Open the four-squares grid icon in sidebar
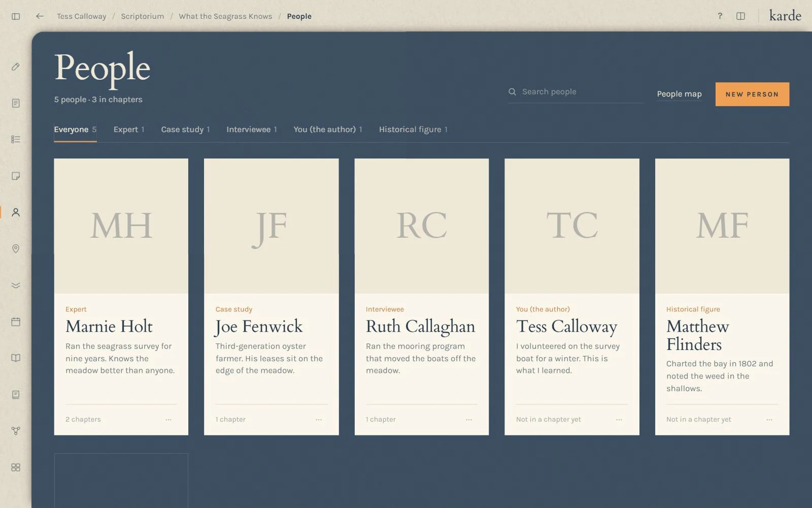The height and width of the screenshot is (508, 812). pos(16,467)
